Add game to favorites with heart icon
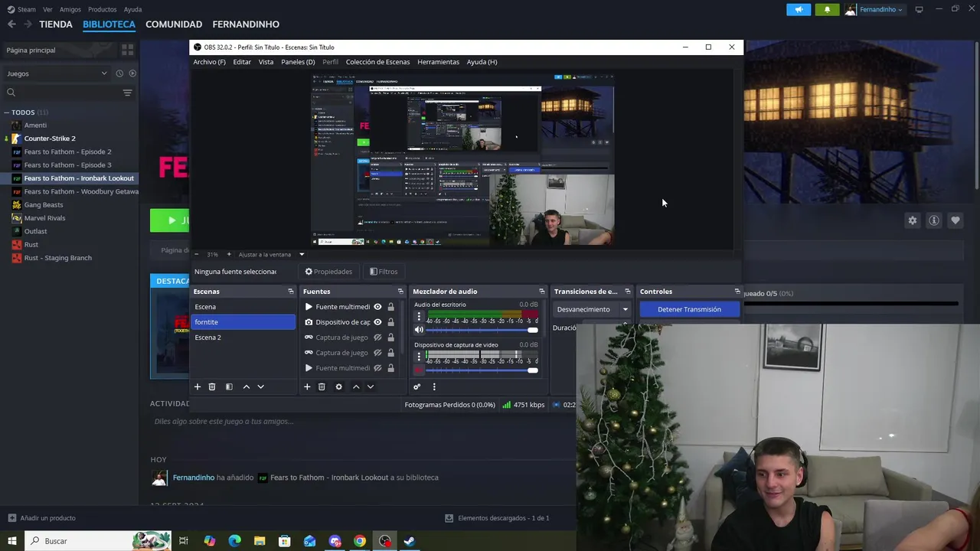The width and height of the screenshot is (980, 551). click(x=955, y=220)
